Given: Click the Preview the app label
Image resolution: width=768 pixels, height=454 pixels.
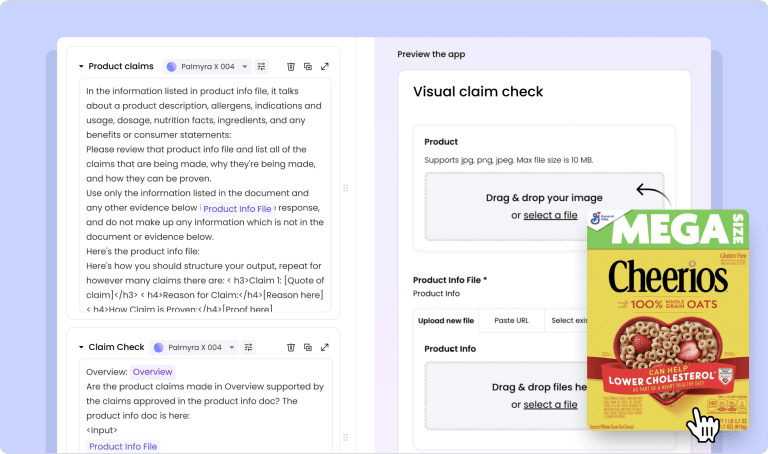Looking at the screenshot, I should point(431,54).
